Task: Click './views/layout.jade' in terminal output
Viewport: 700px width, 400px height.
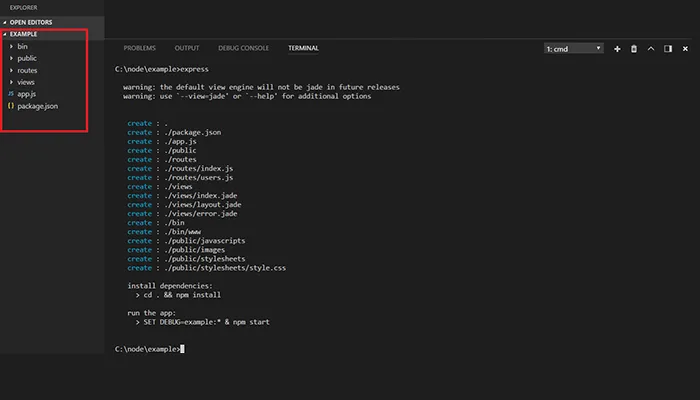Action: (203, 204)
